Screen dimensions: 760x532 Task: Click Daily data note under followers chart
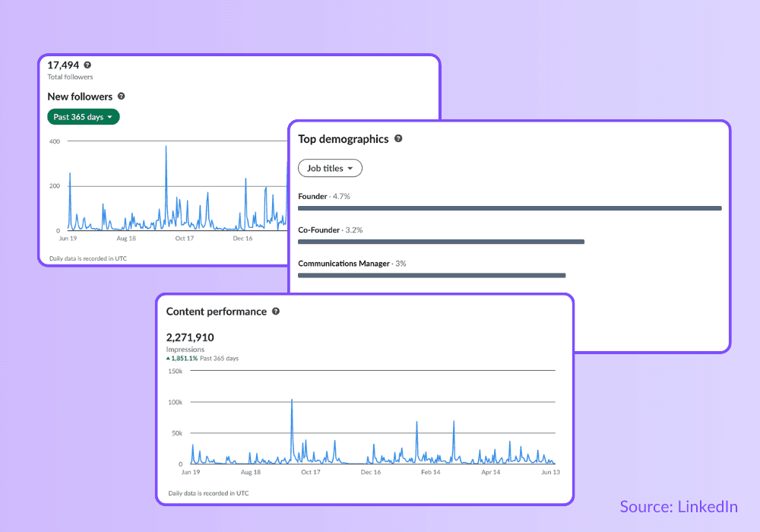pyautogui.click(x=88, y=258)
